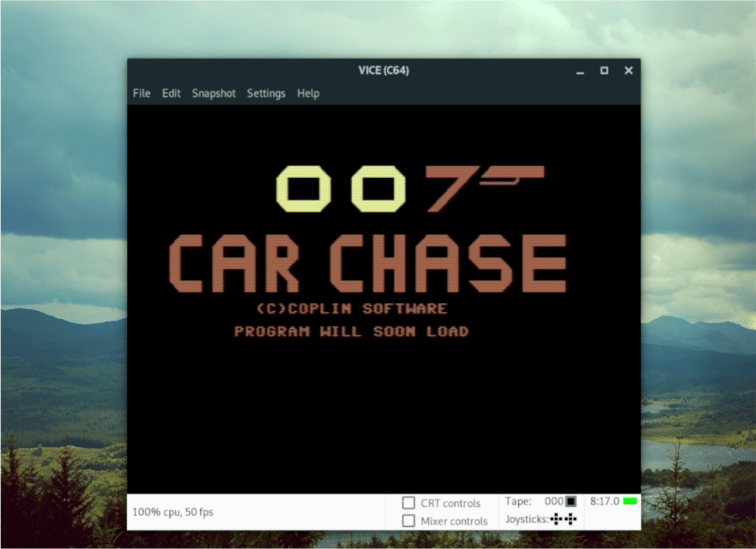Image resolution: width=756 pixels, height=549 pixels.
Task: Open the Snapshot dropdown menu
Action: pyautogui.click(x=213, y=93)
